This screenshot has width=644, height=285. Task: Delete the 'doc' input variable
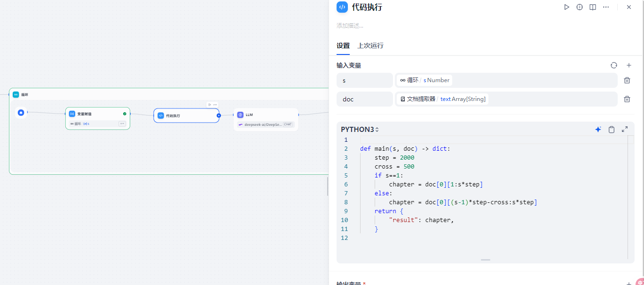point(627,99)
